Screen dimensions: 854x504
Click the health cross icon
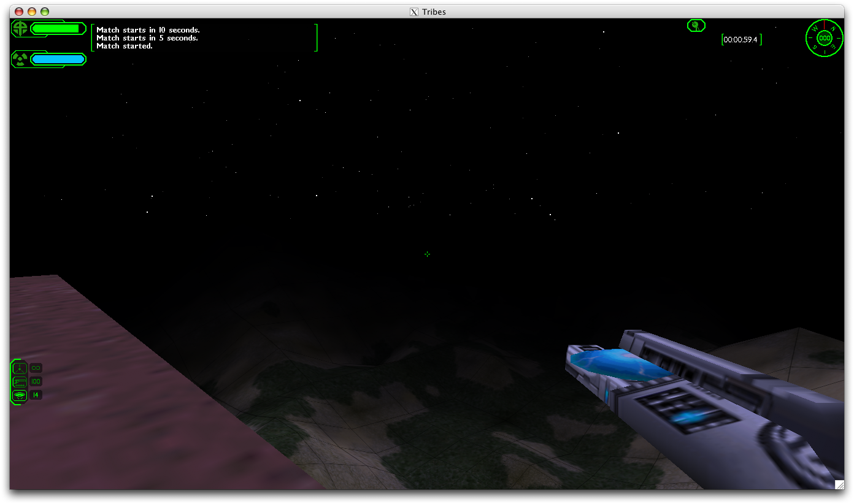21,28
